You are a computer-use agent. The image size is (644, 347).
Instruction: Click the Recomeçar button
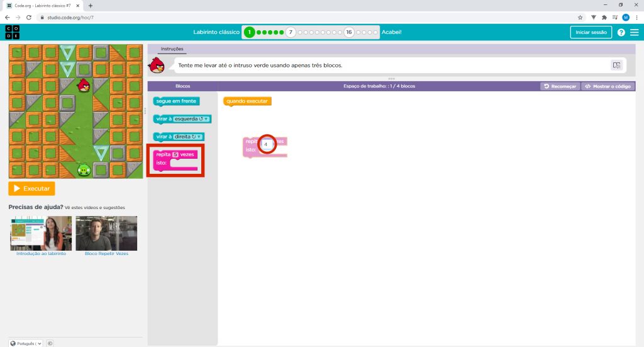(x=560, y=86)
